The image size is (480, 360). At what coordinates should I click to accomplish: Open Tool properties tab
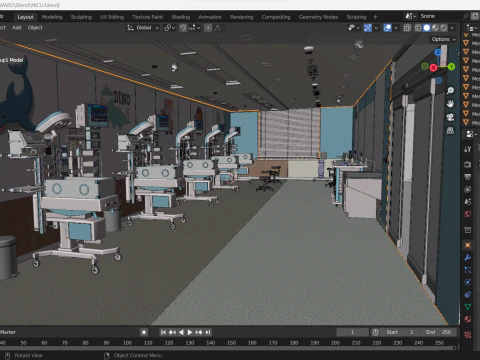pyautogui.click(x=468, y=149)
